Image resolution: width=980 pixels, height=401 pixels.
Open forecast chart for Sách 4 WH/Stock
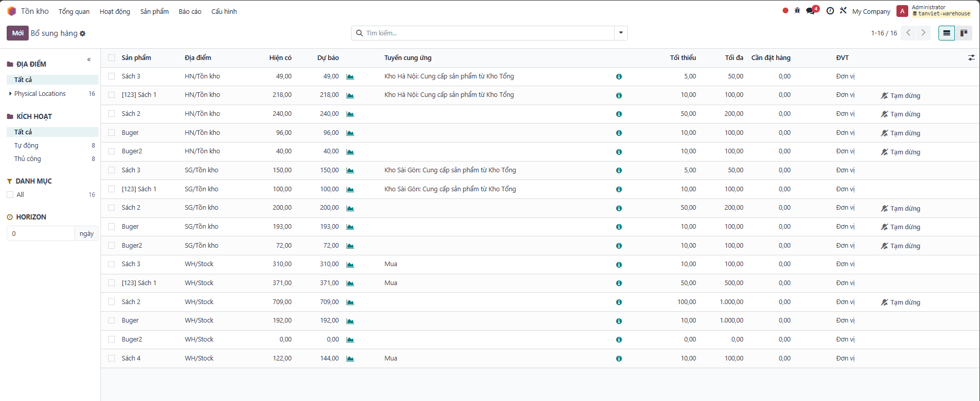(350, 359)
